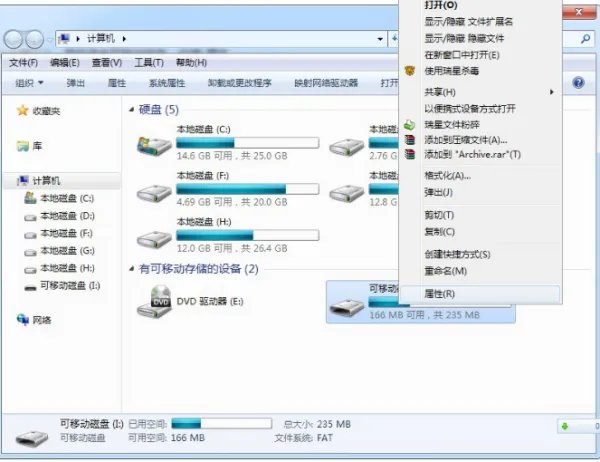
Task: Open the address bar history dropdown arrow
Action: pyautogui.click(x=380, y=39)
